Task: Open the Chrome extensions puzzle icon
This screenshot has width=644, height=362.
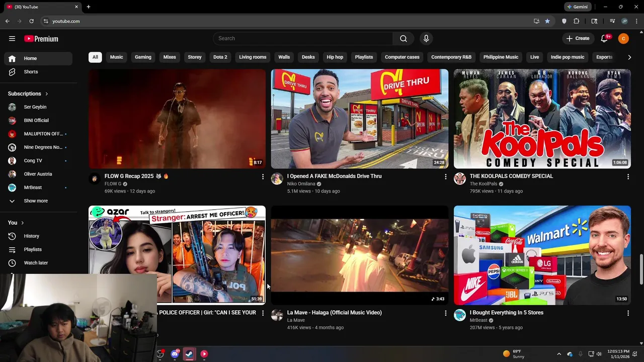Action: click(x=577, y=21)
